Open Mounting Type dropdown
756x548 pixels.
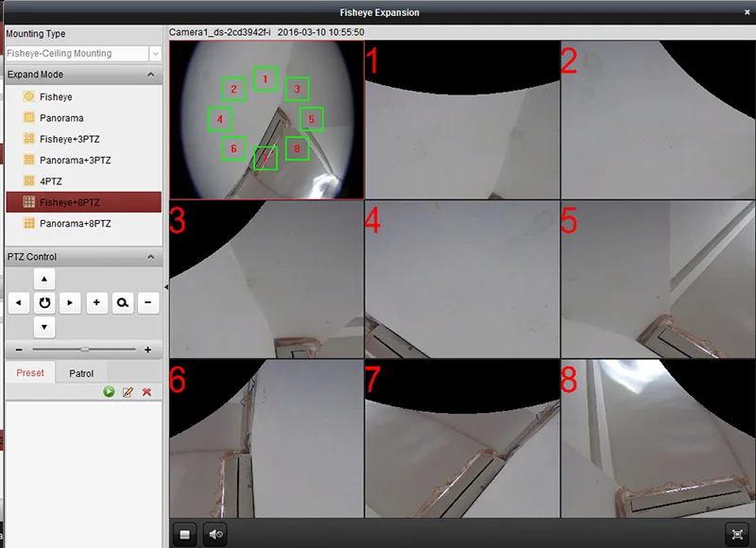[x=155, y=54]
